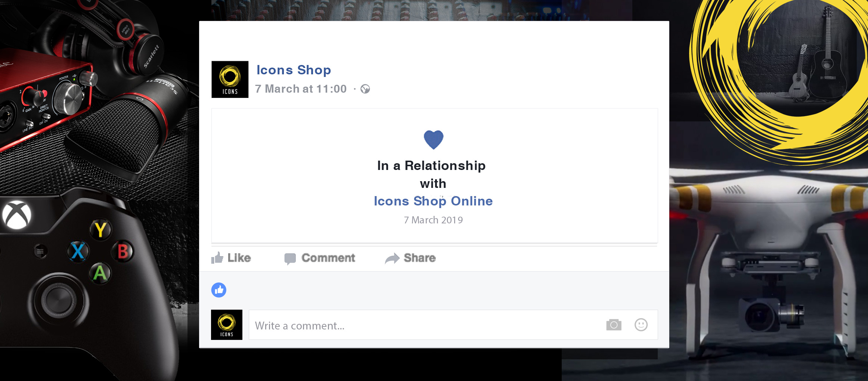The image size is (868, 381).
Task: Click the 7 March 2019 date text
Action: (433, 220)
